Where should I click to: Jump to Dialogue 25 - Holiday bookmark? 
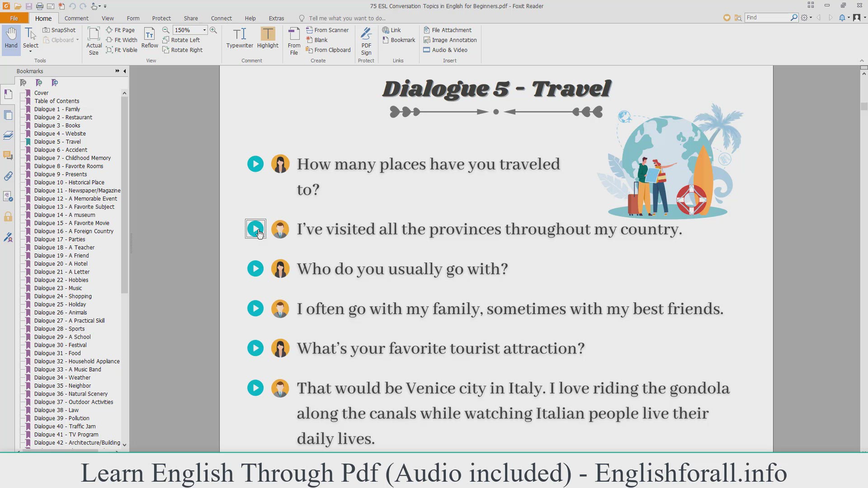[60, 305]
